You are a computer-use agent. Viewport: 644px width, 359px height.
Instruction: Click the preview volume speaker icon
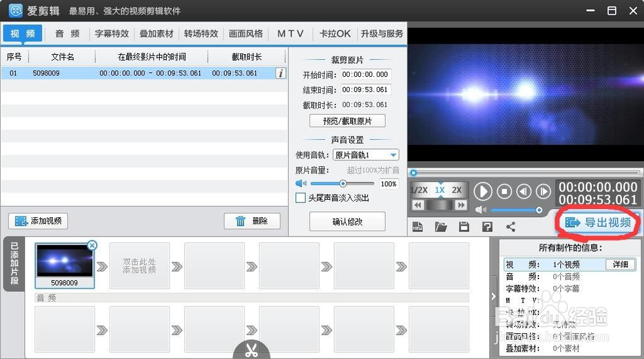tap(480, 209)
